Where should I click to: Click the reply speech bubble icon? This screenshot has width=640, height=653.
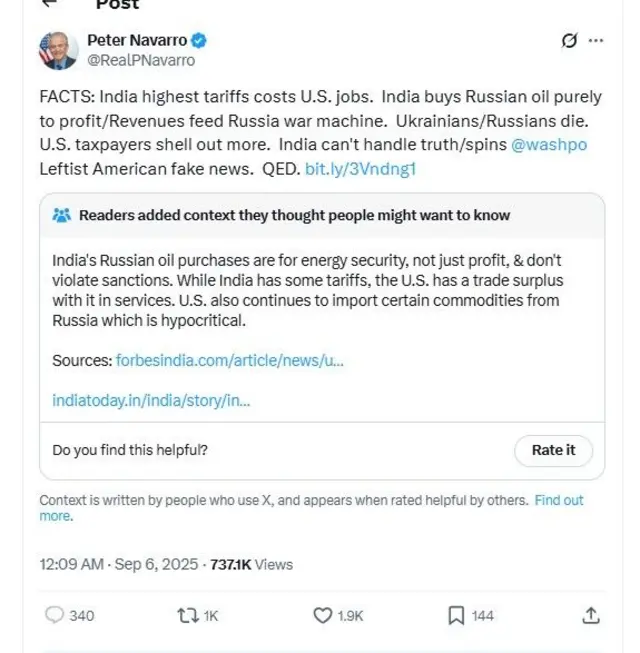pyautogui.click(x=56, y=615)
